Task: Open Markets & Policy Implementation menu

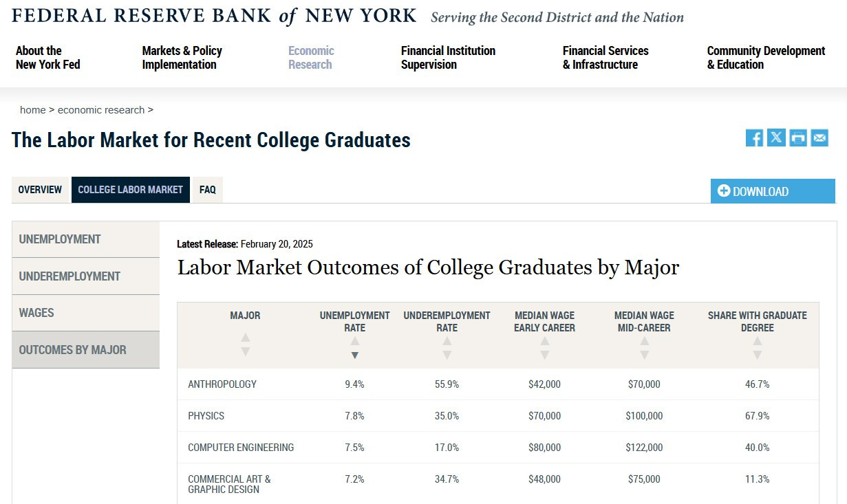Action: (x=182, y=58)
